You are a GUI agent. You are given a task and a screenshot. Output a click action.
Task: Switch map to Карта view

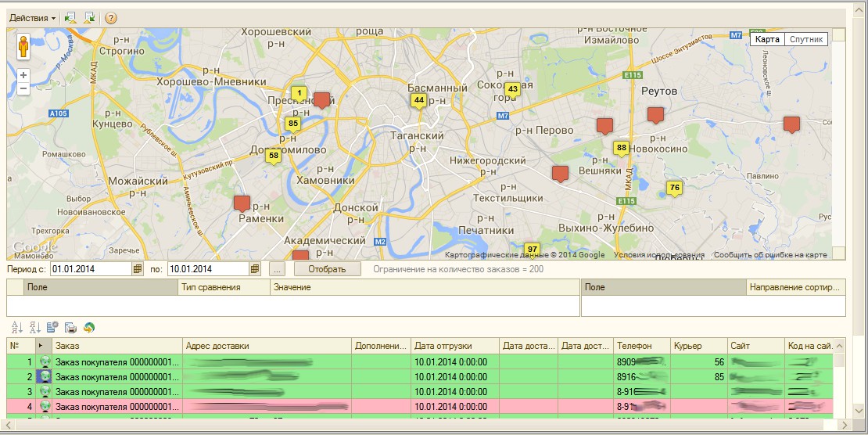(x=767, y=39)
